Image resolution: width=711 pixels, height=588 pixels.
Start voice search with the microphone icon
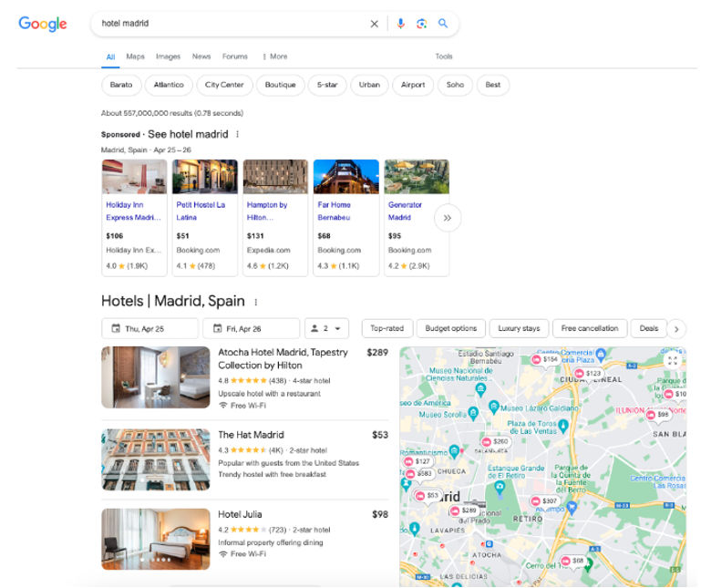pyautogui.click(x=400, y=24)
